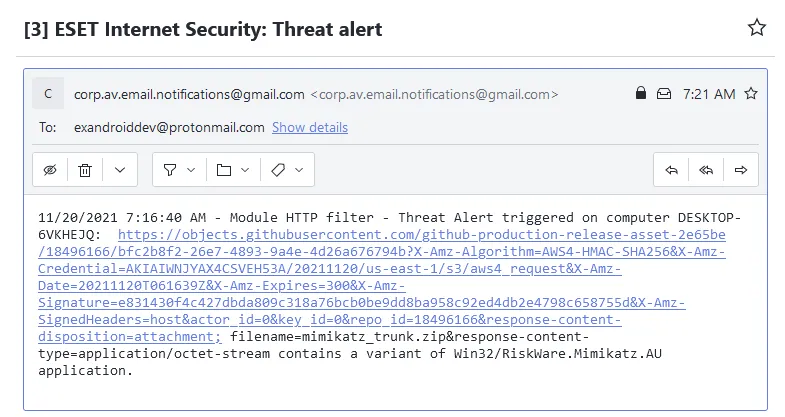Reply all to the message

tap(706, 170)
